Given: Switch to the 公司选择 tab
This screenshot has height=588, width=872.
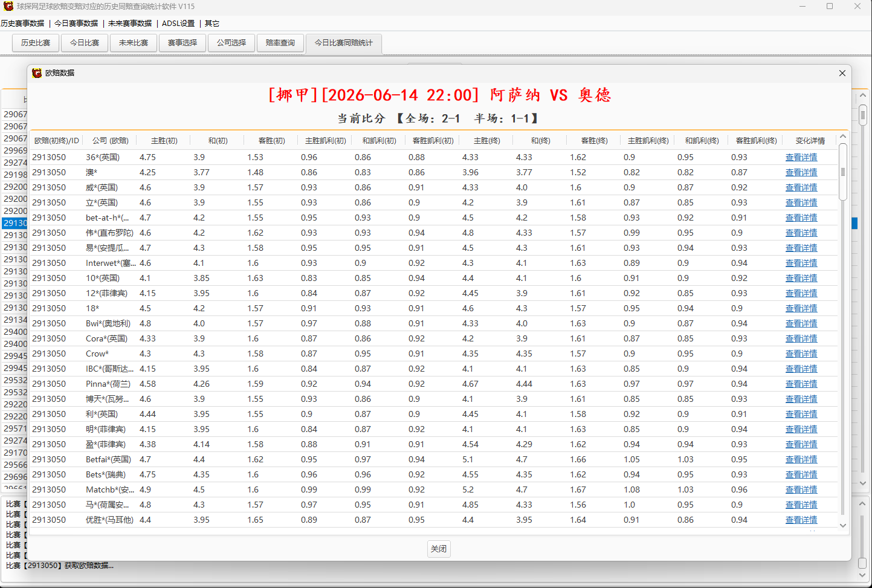Looking at the screenshot, I should click(231, 43).
